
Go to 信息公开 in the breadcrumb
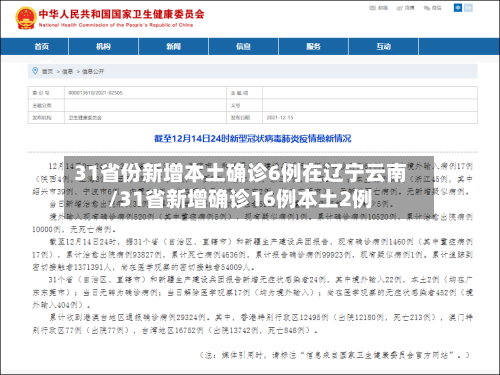click(x=93, y=71)
